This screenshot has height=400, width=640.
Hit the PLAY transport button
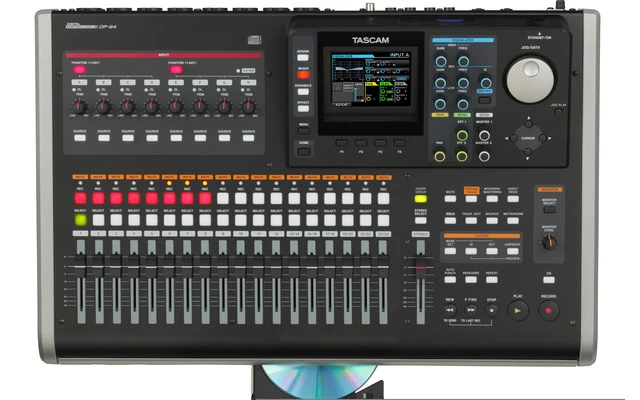(518, 311)
